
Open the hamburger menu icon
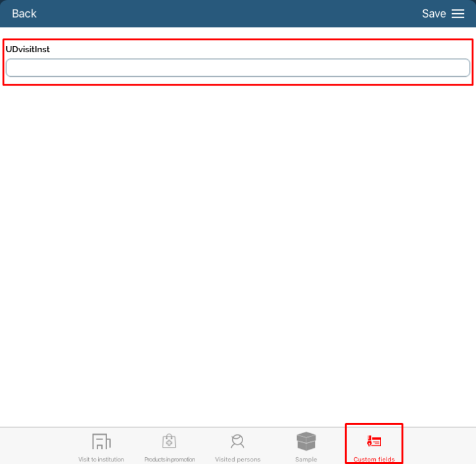click(458, 14)
